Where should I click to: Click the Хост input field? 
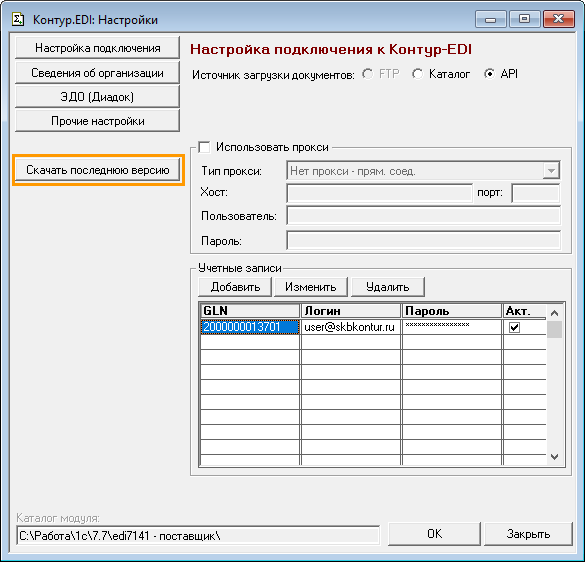point(379,193)
